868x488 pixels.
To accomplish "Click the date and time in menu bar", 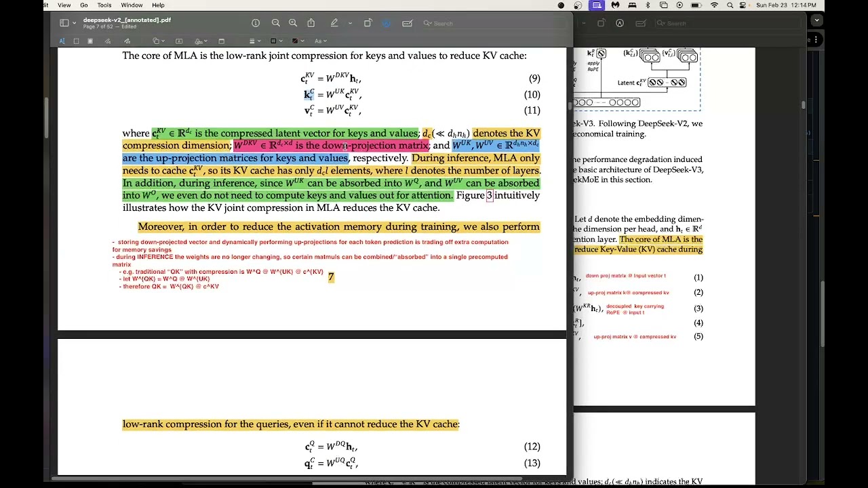I will (787, 5).
